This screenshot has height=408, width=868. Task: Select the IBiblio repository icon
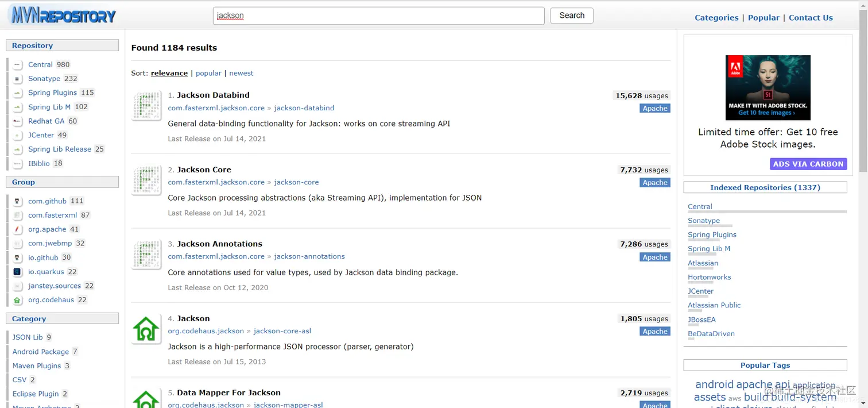(18, 163)
